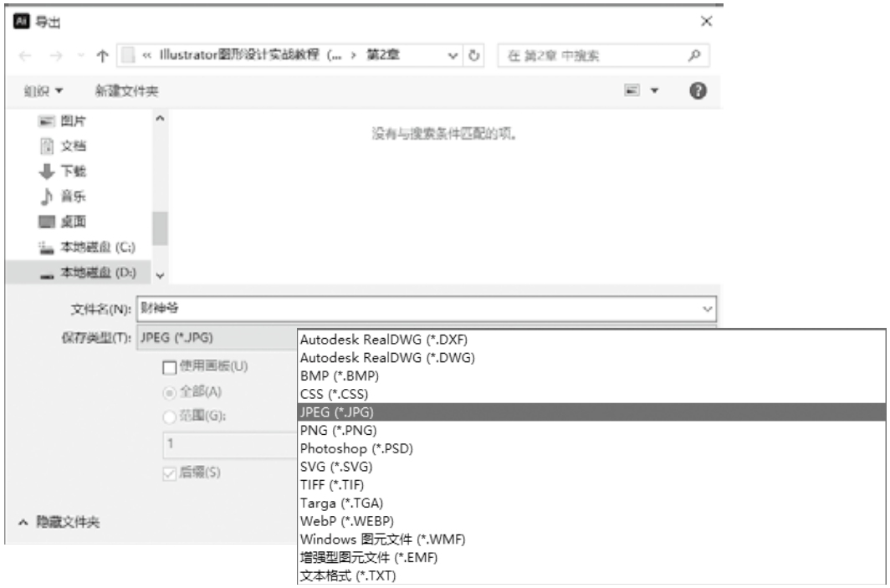
Task: Refresh the current folder view
Action: (x=474, y=55)
